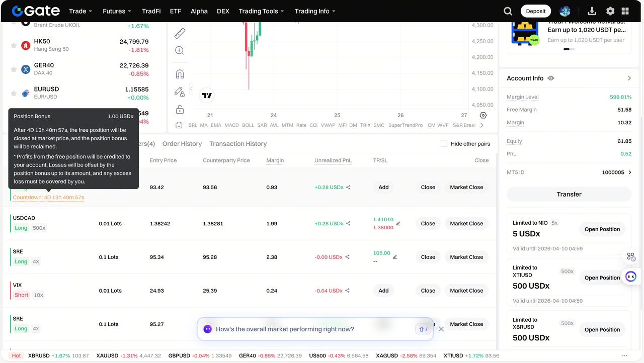Toggle the magnet snap tool
This screenshot has width=644, height=363.
(x=180, y=74)
